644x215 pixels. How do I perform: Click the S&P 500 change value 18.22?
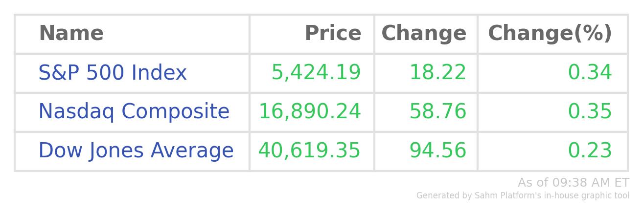437,73
